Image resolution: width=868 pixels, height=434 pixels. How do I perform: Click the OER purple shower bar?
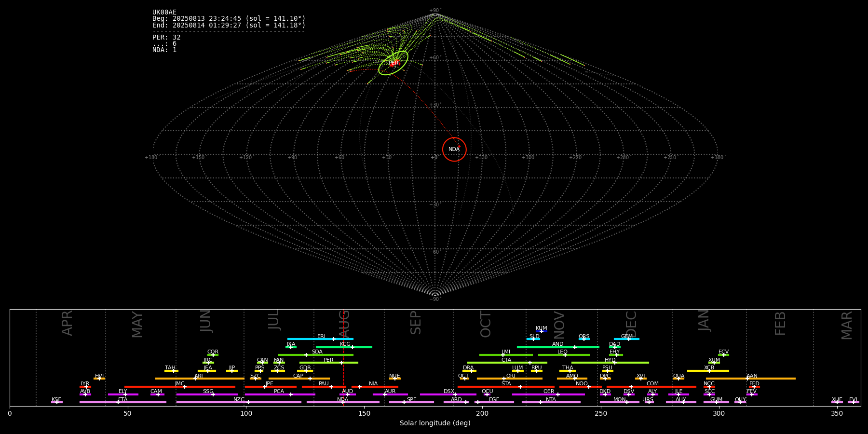pos(548,394)
